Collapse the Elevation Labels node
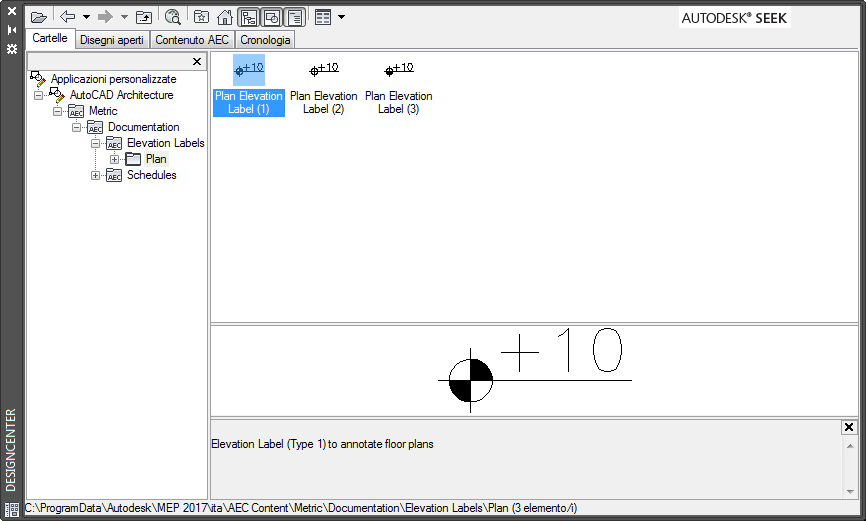The image size is (866, 521). click(x=96, y=143)
